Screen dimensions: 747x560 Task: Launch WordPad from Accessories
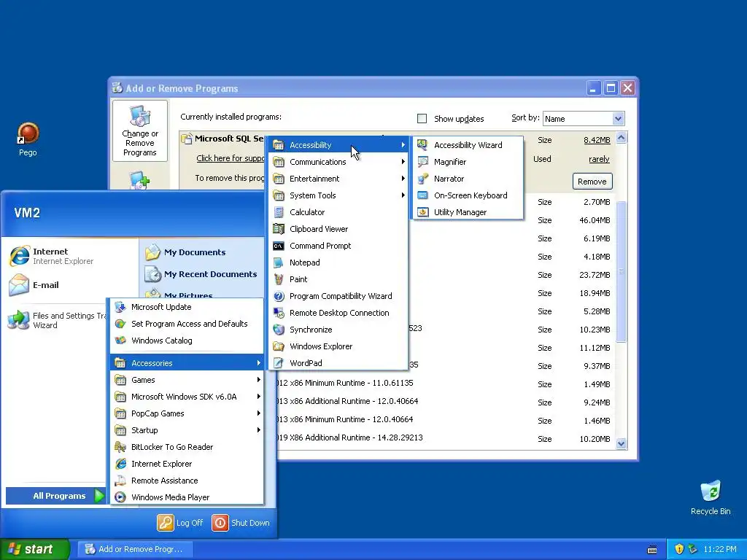pyautogui.click(x=338, y=363)
